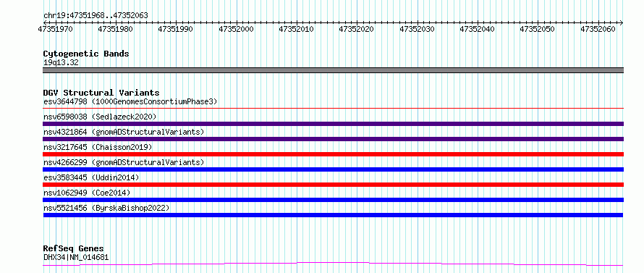Open variant nsv4321864 (gnomADStructuralVariants) label
The height and width of the screenshot is (273, 644).
coord(124,132)
